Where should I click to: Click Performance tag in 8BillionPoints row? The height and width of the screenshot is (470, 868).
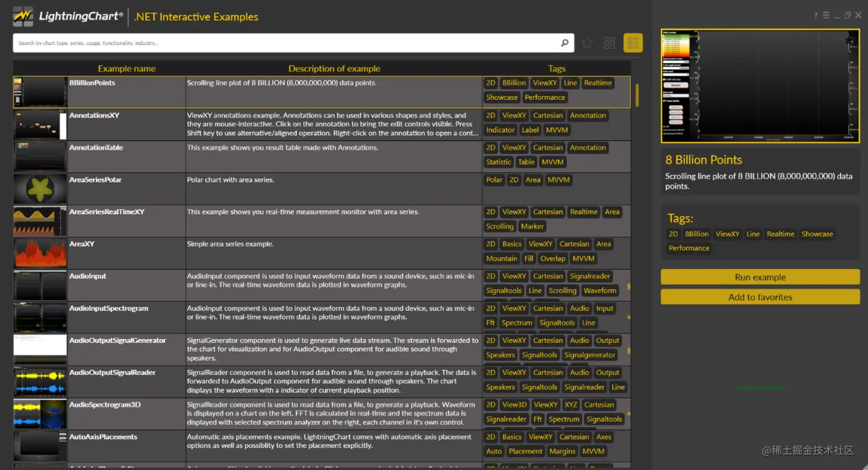[x=545, y=97]
